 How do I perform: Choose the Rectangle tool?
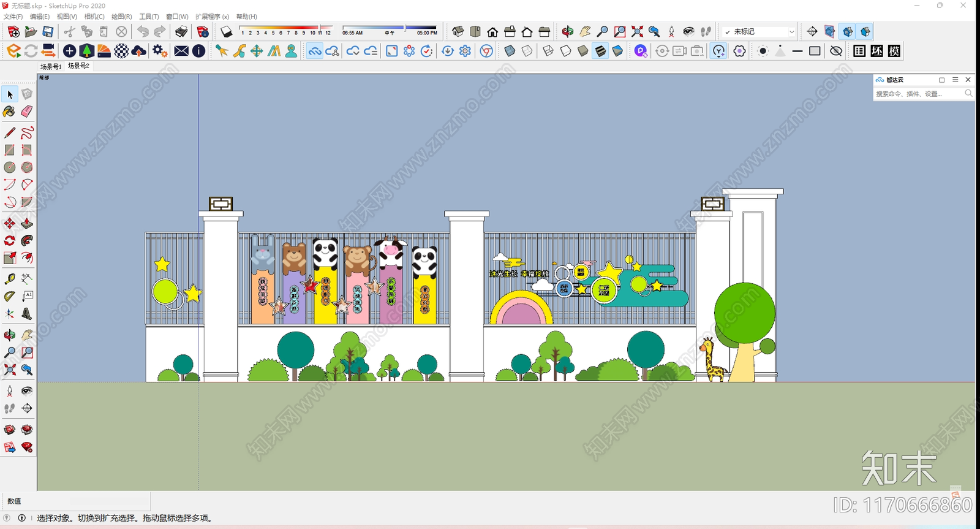point(10,150)
